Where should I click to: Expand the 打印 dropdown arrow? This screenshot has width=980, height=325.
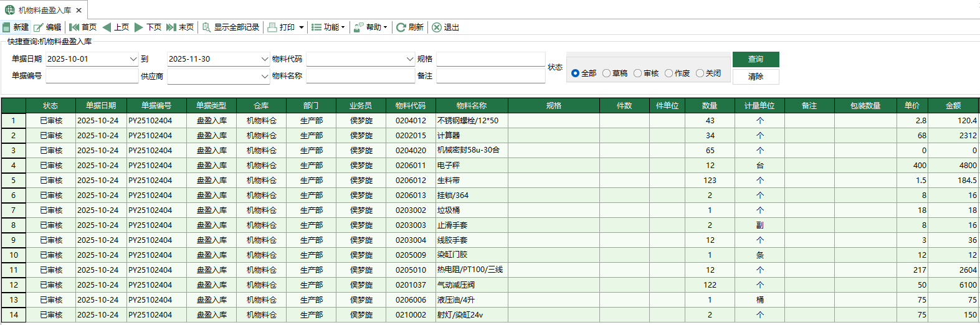(302, 27)
